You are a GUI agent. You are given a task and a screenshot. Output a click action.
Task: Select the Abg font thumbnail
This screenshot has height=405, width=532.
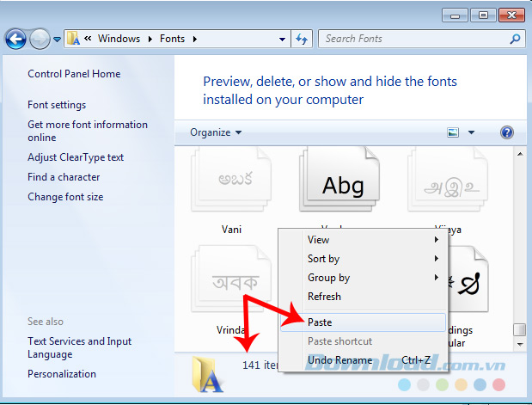point(342,185)
